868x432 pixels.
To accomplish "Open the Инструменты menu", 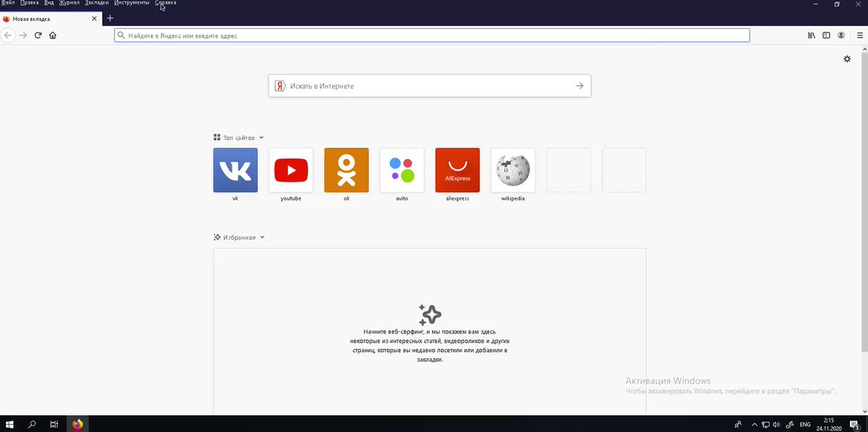I will pos(132,3).
